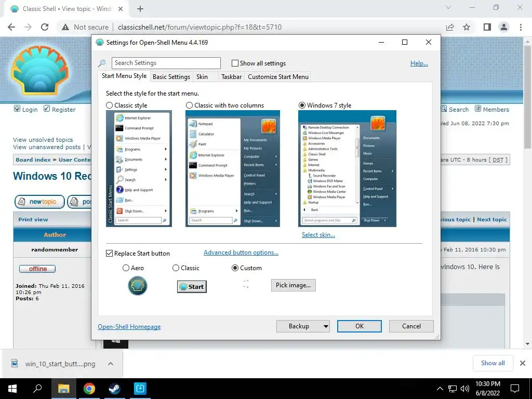Open Next topic link on forum
Viewport: 532px width, 399px height.
click(491, 220)
